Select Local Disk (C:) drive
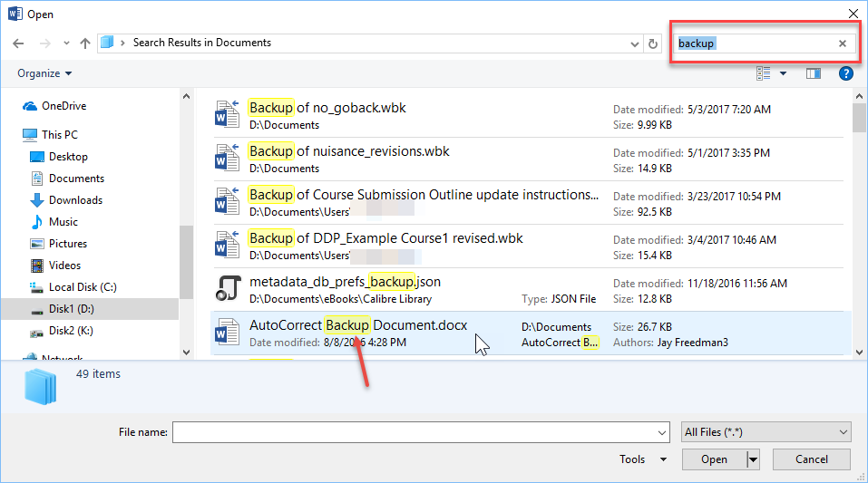 click(83, 286)
